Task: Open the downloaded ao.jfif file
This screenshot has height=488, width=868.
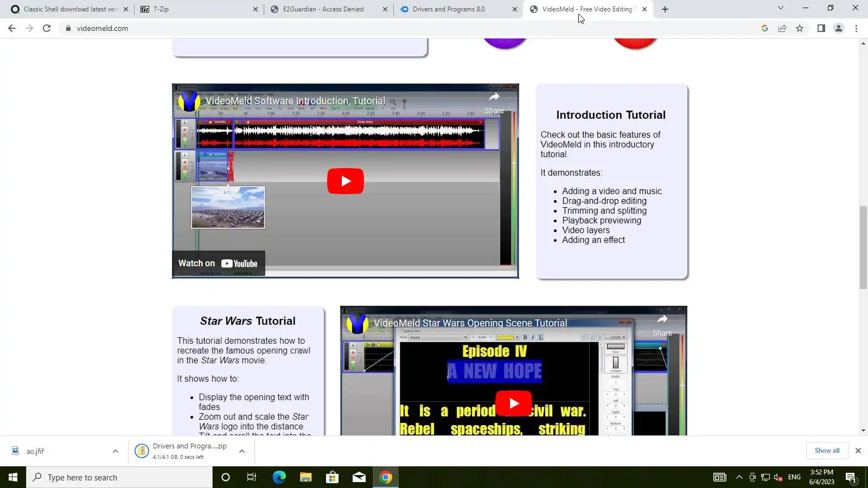Action: pyautogui.click(x=54, y=451)
